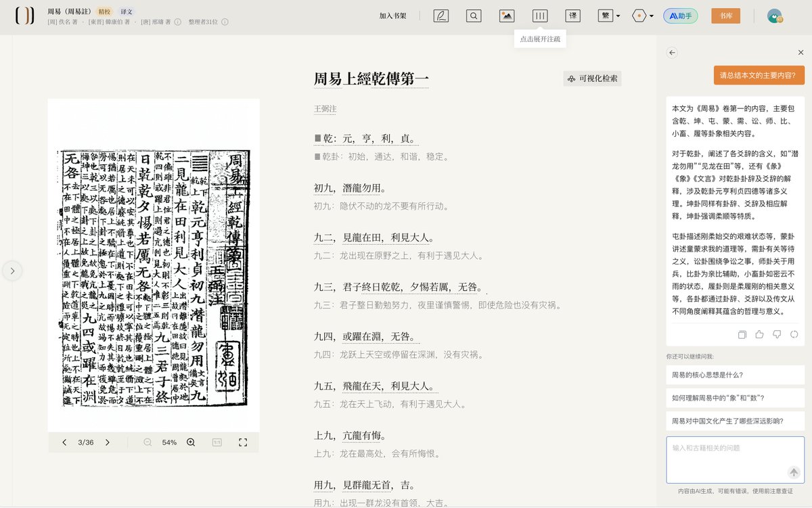Enter fullscreen for the scanned page
The width and height of the screenshot is (812, 508).
(243, 442)
